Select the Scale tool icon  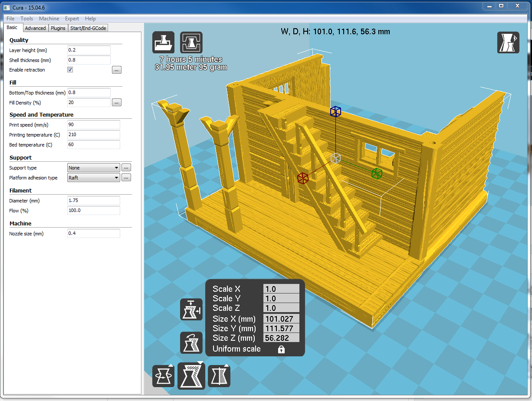tap(191, 376)
